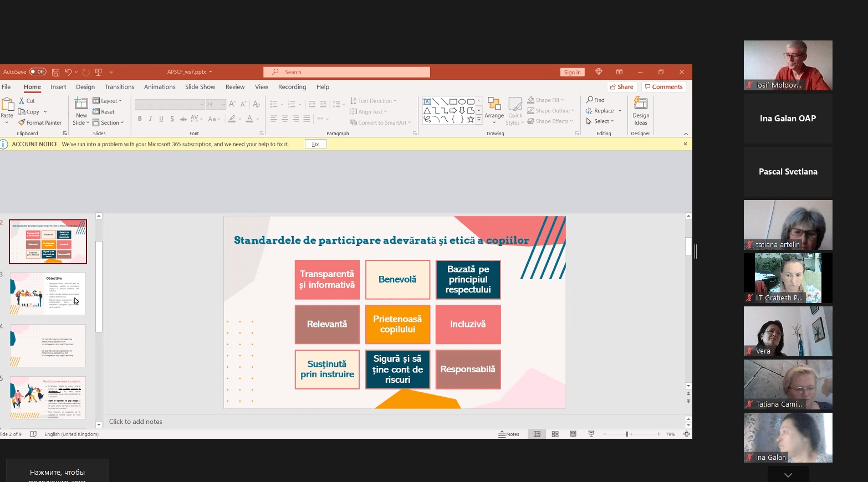Toggle Bold formatting button

[x=140, y=119]
